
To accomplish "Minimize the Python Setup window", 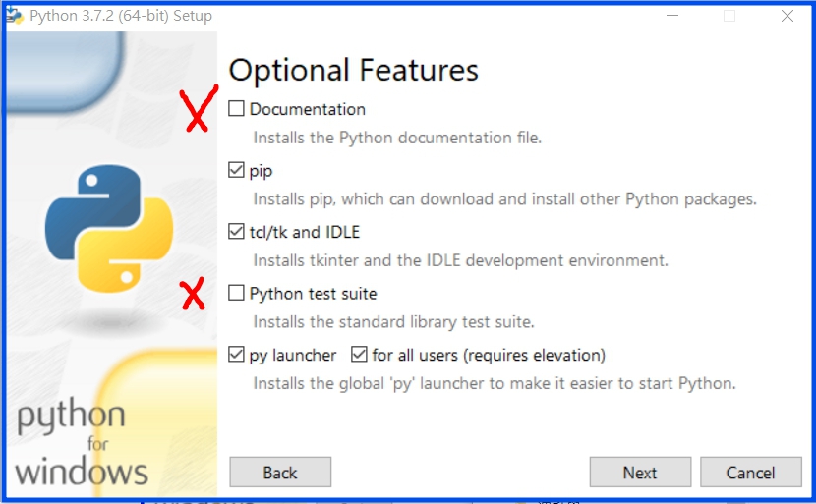I will (x=672, y=16).
